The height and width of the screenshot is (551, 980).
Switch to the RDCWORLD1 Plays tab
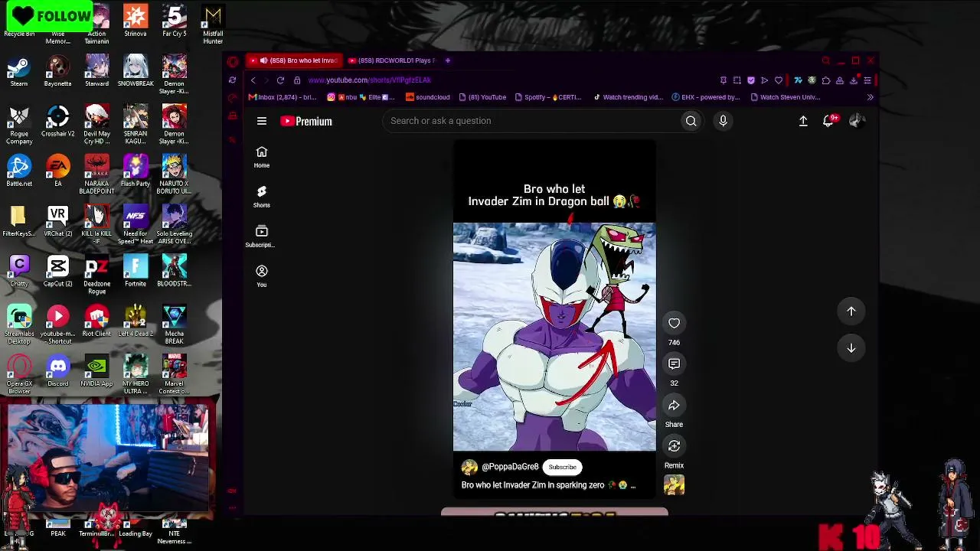(392, 60)
